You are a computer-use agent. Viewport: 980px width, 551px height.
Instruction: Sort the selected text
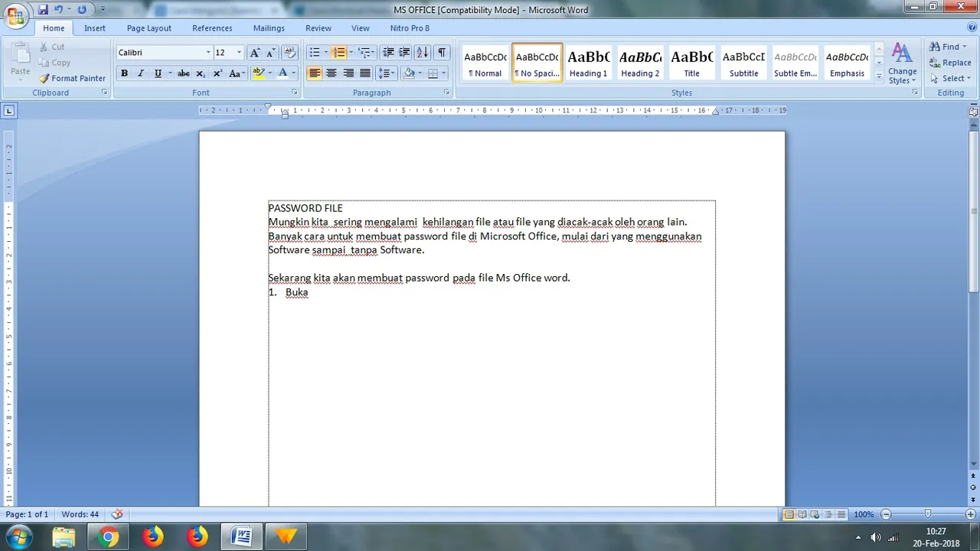point(422,53)
